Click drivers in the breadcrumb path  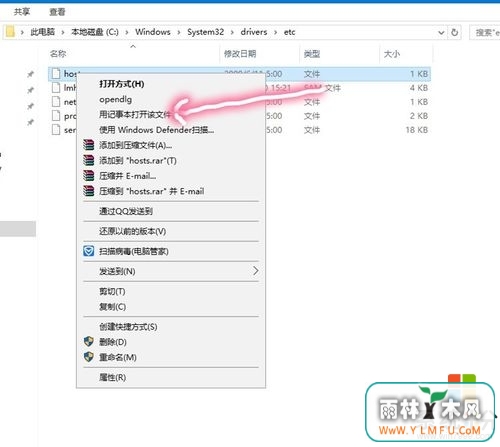[254, 32]
